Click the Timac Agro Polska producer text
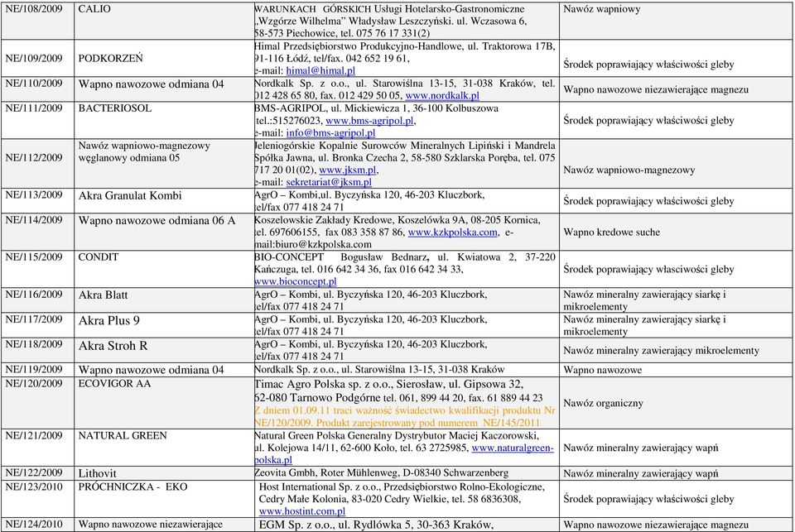Image resolution: width=795 pixels, height=532 pixels. (x=398, y=391)
